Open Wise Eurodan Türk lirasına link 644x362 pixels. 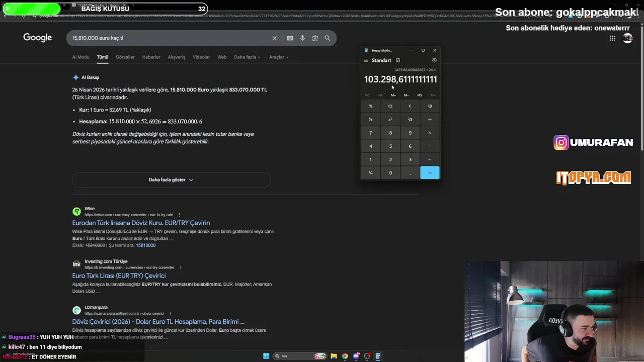tap(141, 223)
